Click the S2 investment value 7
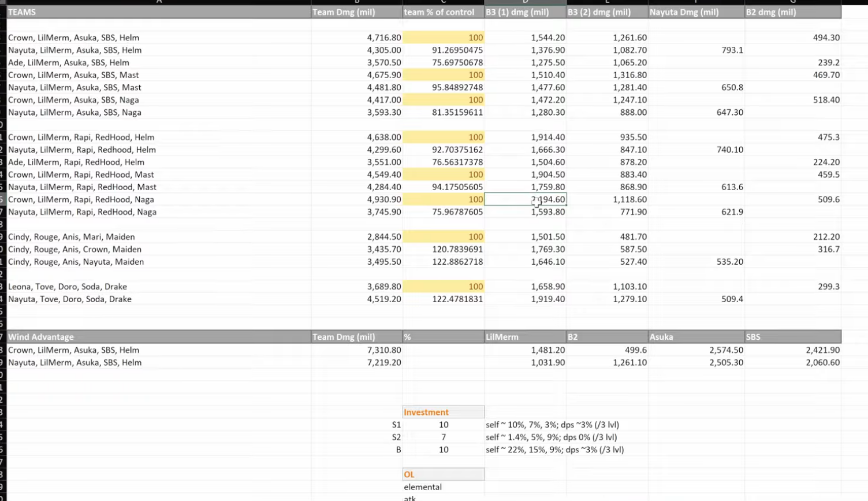The height and width of the screenshot is (501, 868). click(x=444, y=437)
